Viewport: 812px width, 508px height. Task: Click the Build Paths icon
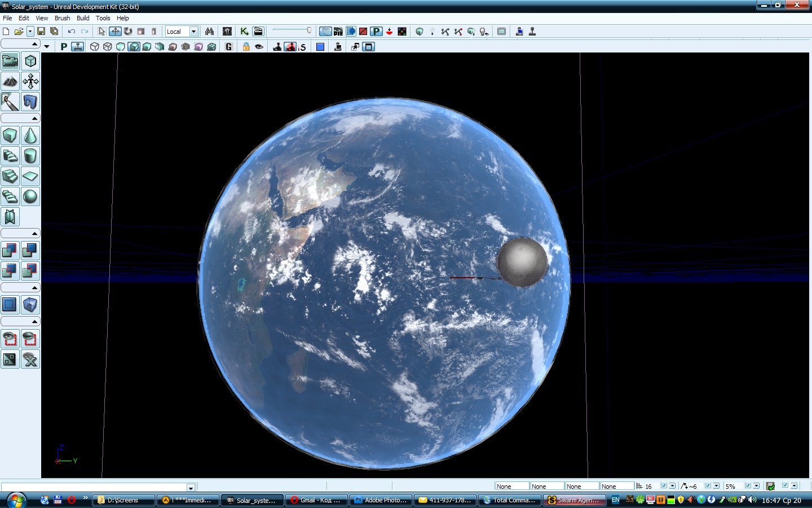pyautogui.click(x=445, y=32)
